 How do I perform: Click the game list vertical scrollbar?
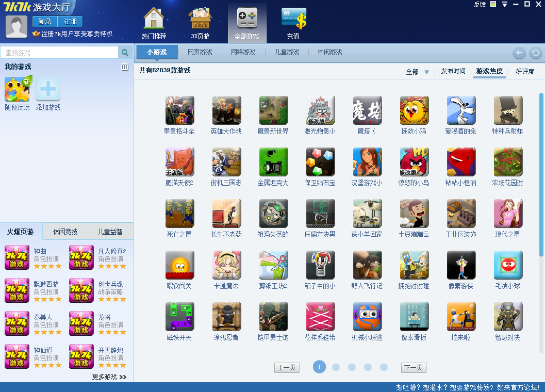coord(541,175)
